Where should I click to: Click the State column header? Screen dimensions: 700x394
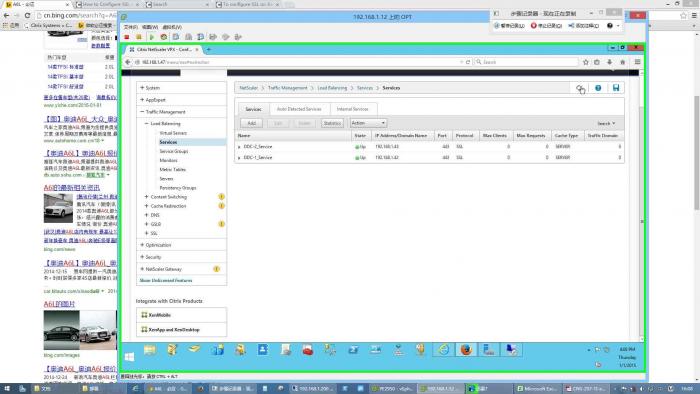[360, 135]
